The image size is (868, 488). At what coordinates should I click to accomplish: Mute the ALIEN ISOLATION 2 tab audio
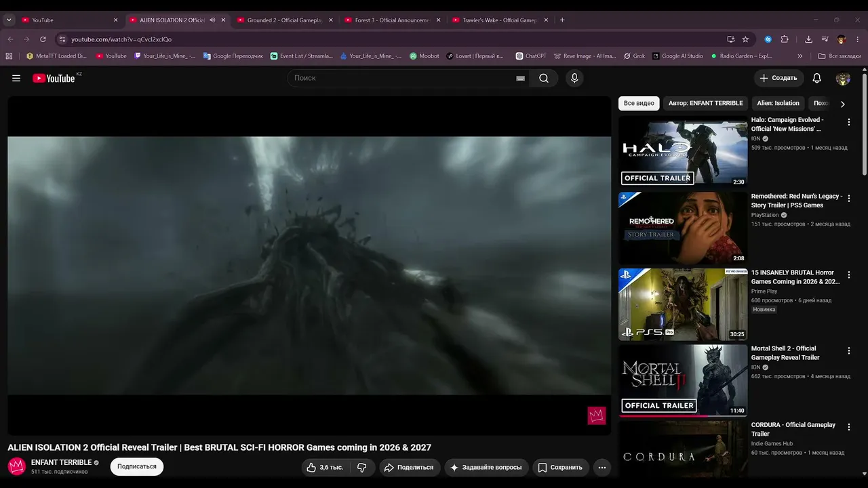pos(212,20)
